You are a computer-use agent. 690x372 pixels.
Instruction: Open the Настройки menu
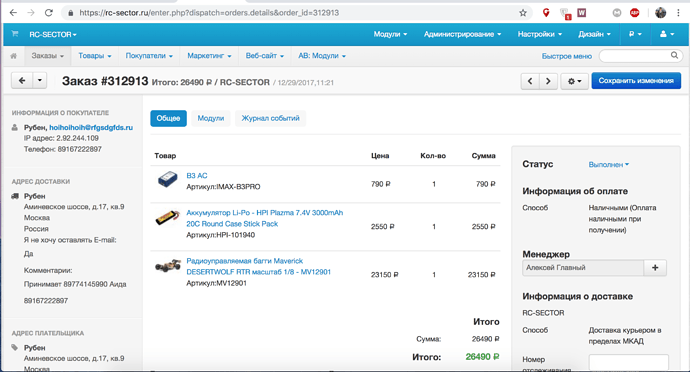[x=540, y=34]
